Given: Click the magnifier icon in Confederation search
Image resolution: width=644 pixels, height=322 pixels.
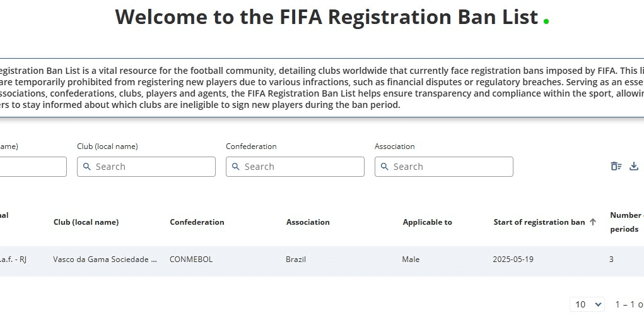Looking at the screenshot, I should pyautogui.click(x=235, y=167).
